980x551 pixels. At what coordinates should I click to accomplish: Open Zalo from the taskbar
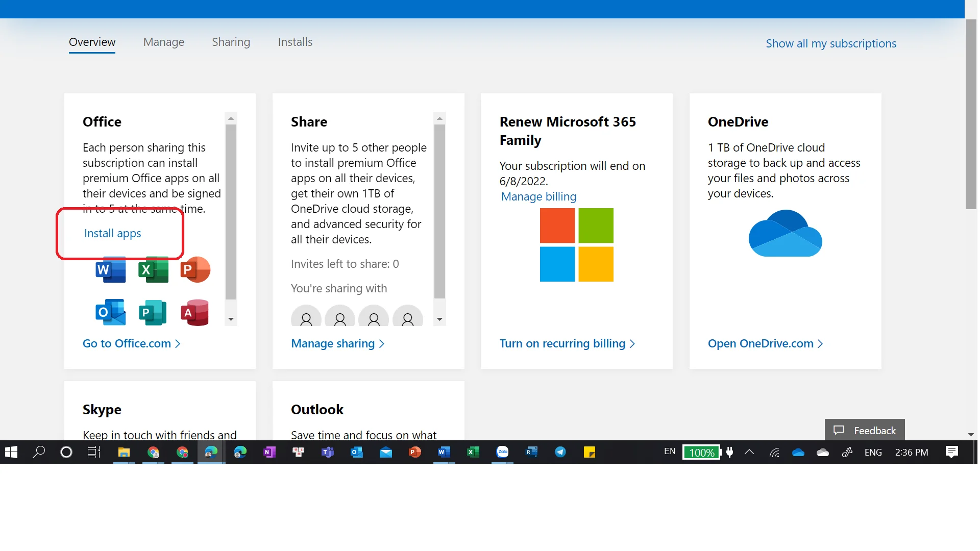click(x=502, y=453)
